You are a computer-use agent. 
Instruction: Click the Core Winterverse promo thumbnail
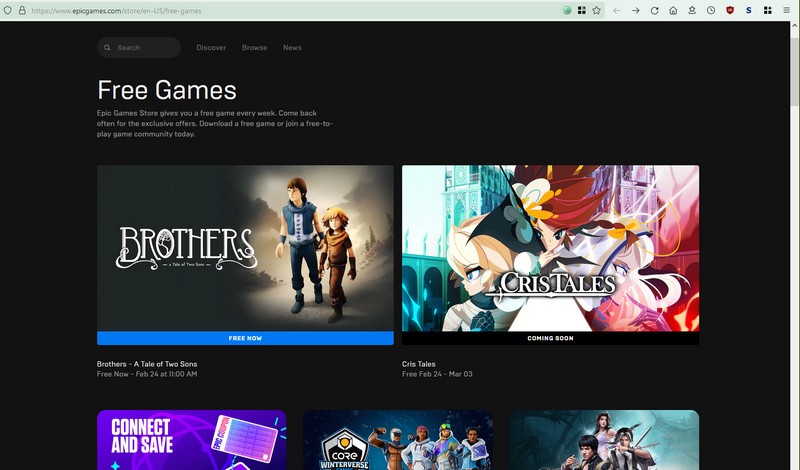tap(397, 440)
